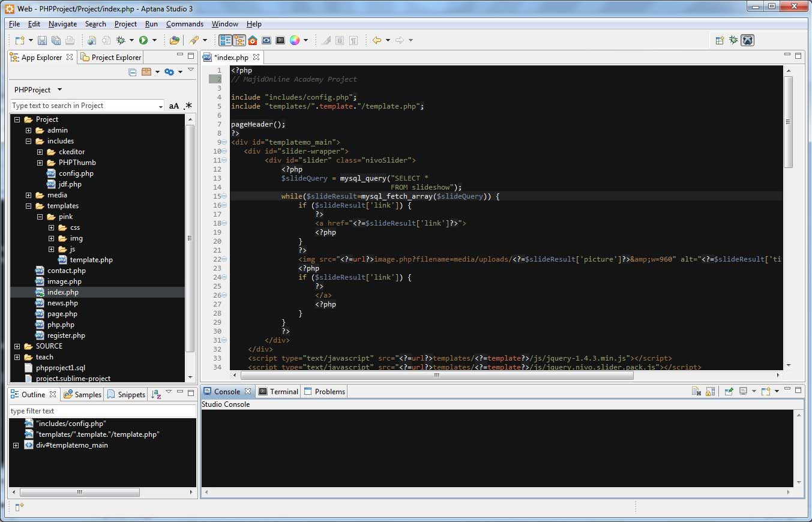The width and height of the screenshot is (812, 522).
Task: Open the Samples tab
Action: click(x=83, y=394)
